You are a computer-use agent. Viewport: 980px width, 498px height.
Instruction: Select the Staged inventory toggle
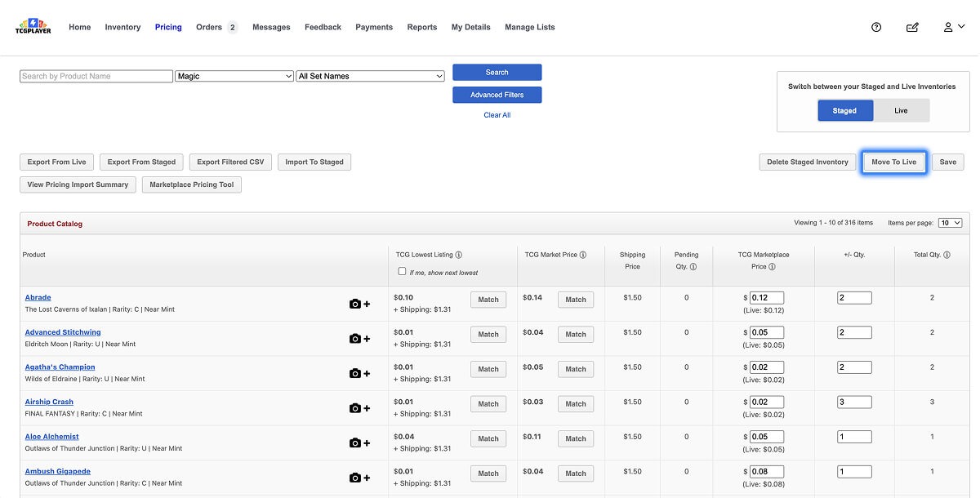[x=845, y=111]
